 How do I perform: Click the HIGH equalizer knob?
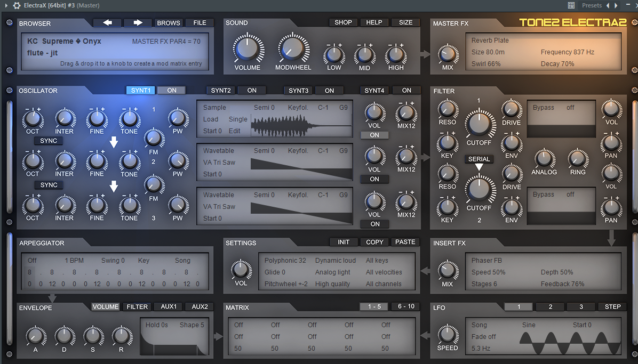pos(395,54)
